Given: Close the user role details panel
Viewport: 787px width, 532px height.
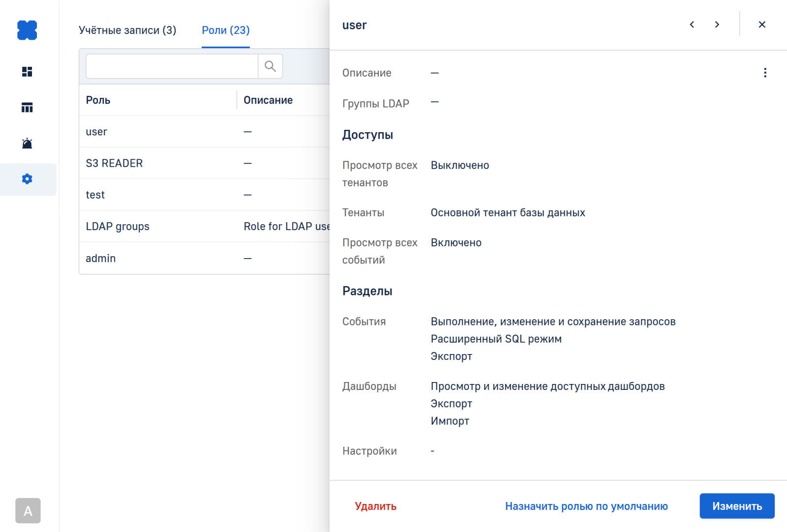Looking at the screenshot, I should click(762, 25).
